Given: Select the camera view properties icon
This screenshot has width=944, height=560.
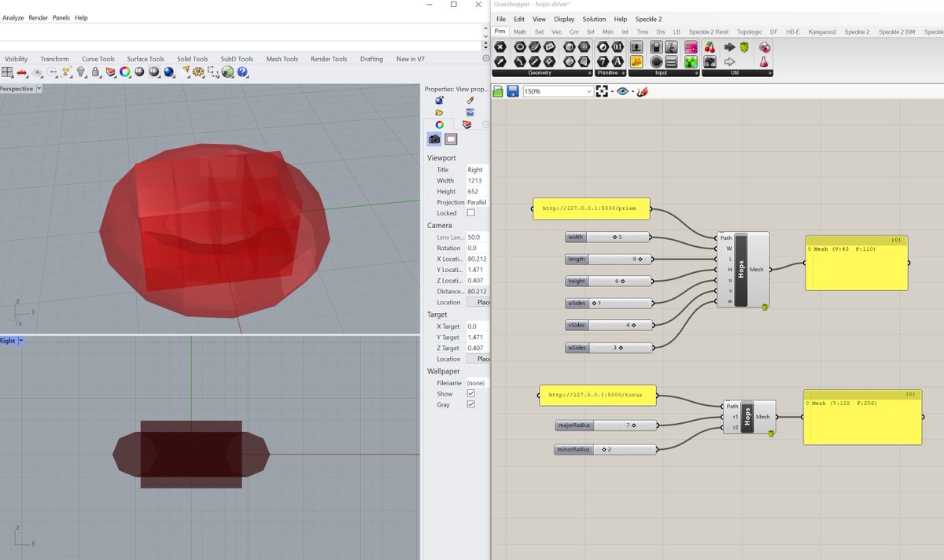Looking at the screenshot, I should tap(434, 139).
